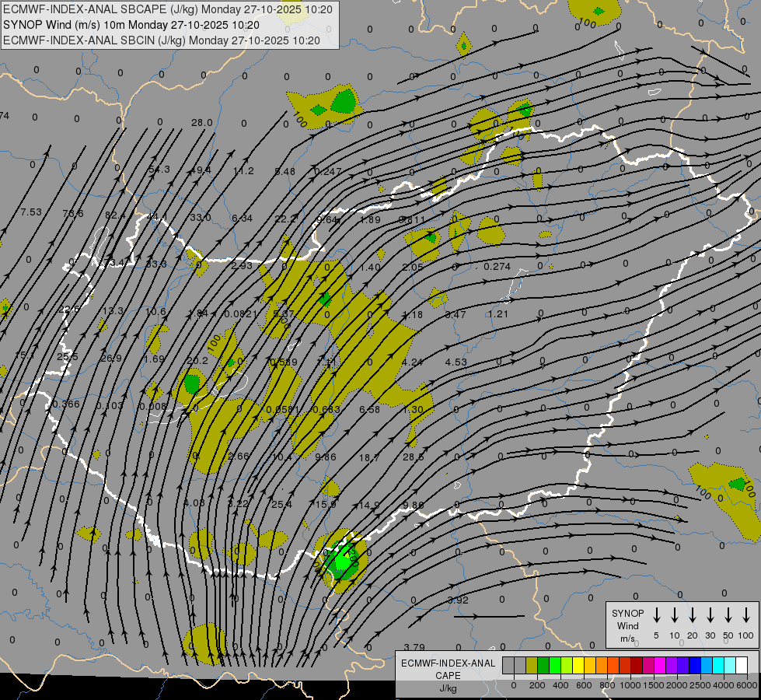Click the map value 0.247
This screenshot has height=700, width=761.
tap(327, 171)
